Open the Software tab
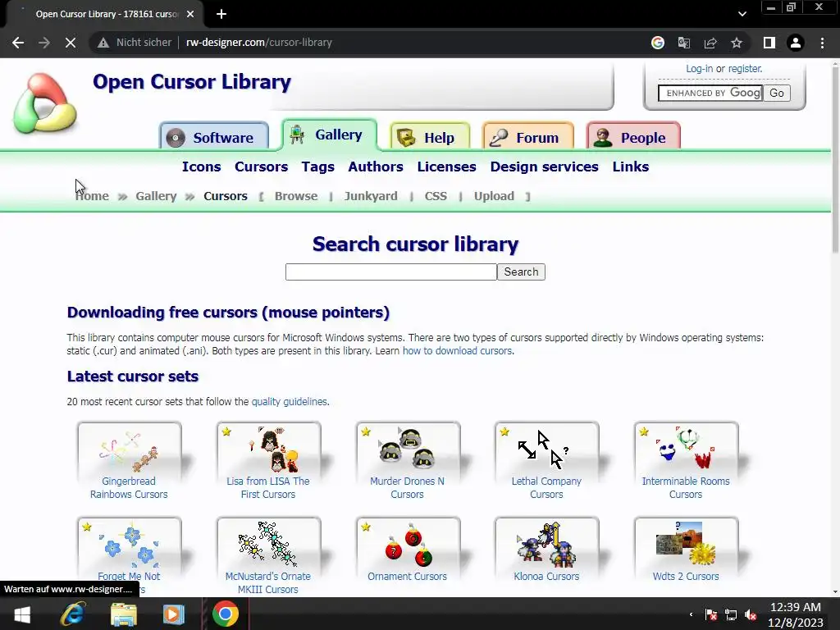Viewport: 840px width, 630px height. coord(214,137)
